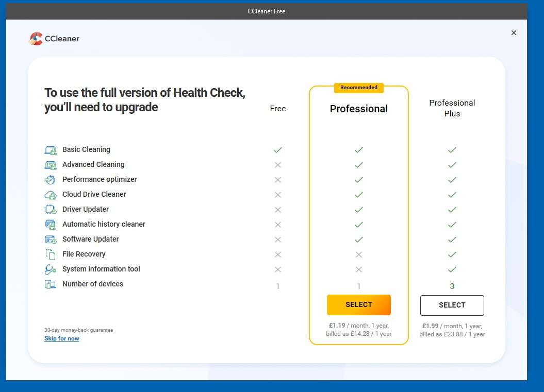The height and width of the screenshot is (392, 544).
Task: Click the Professional Plus column heading
Action: (x=452, y=108)
